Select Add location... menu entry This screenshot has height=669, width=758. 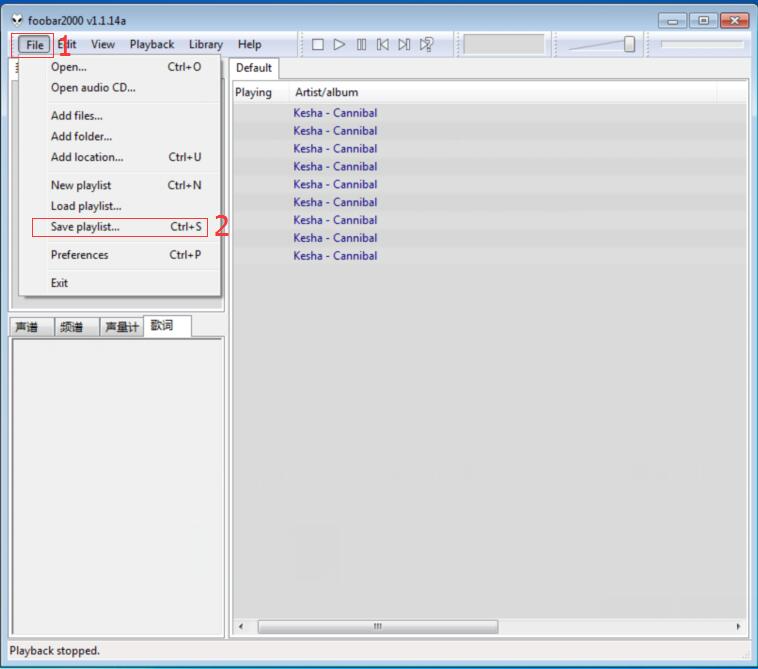click(119, 157)
